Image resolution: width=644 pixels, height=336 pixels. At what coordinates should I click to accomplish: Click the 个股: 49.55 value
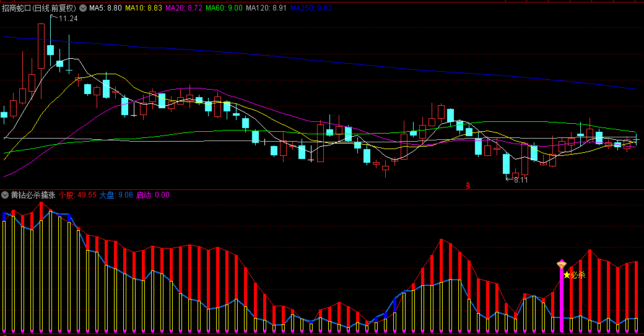(x=77, y=195)
